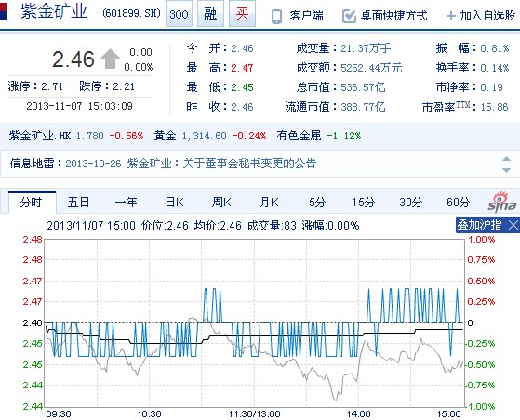Click the 市净率 value 0.19
This screenshot has width=520, height=420.
(x=491, y=87)
